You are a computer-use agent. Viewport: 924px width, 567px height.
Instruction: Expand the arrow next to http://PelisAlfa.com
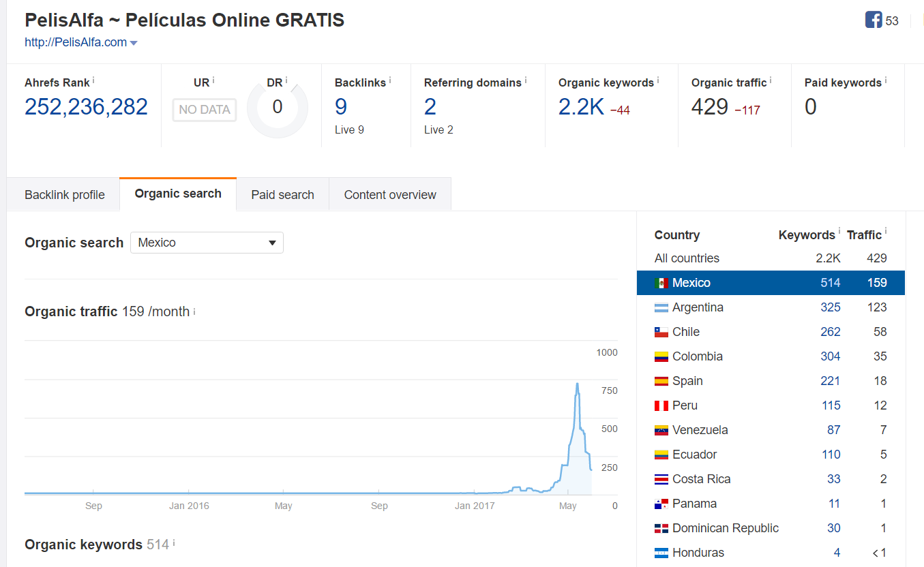(x=134, y=43)
